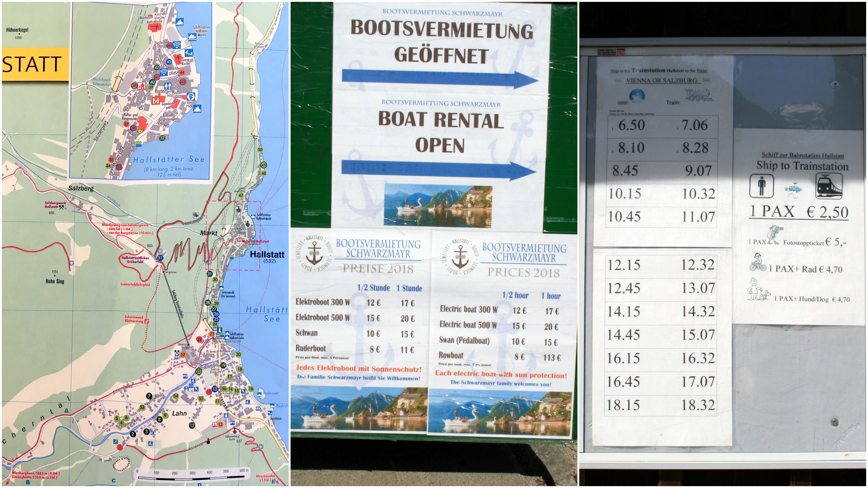Viewport: 868px width, 488px height.
Task: Click the yellow STATT title banner
Action: pyautogui.click(x=35, y=64)
